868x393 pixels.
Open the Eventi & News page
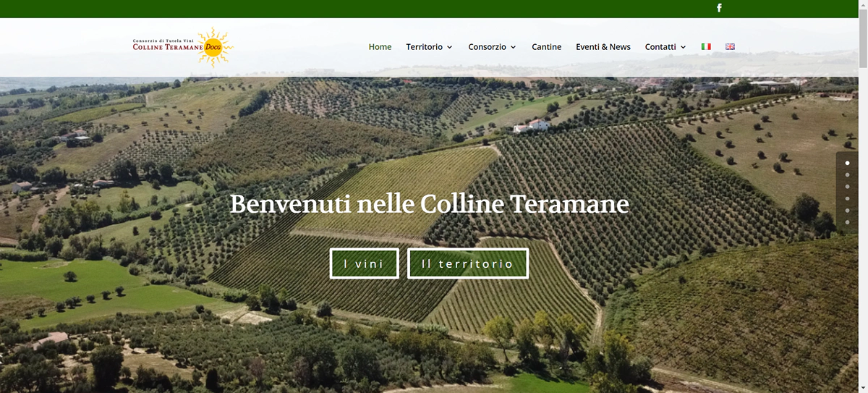(603, 46)
